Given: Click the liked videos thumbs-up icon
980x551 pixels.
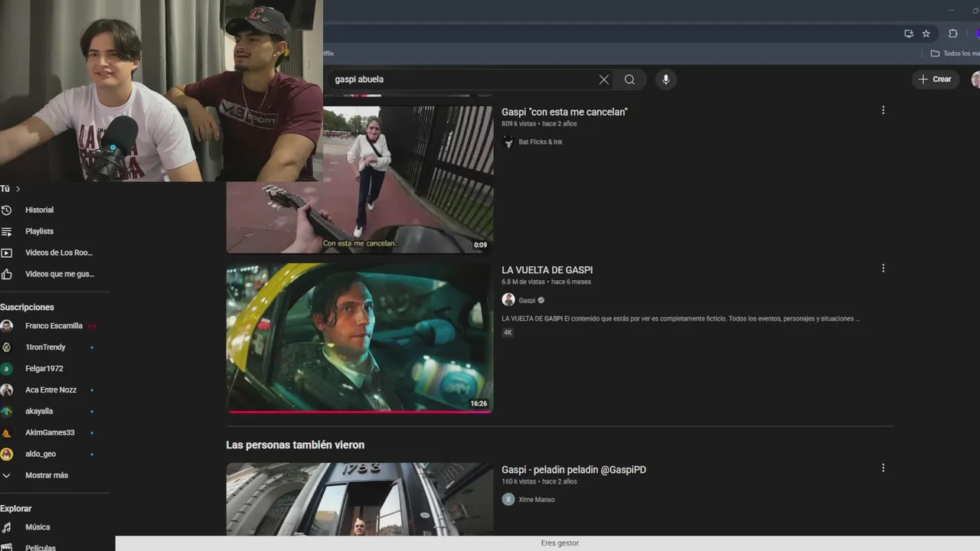Looking at the screenshot, I should (x=6, y=274).
